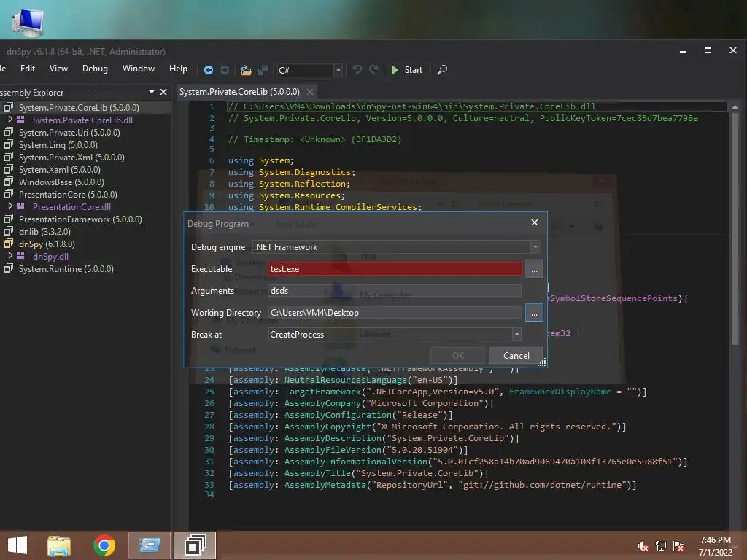Open the Window menu
This screenshot has height=560, width=747.
pyautogui.click(x=138, y=69)
